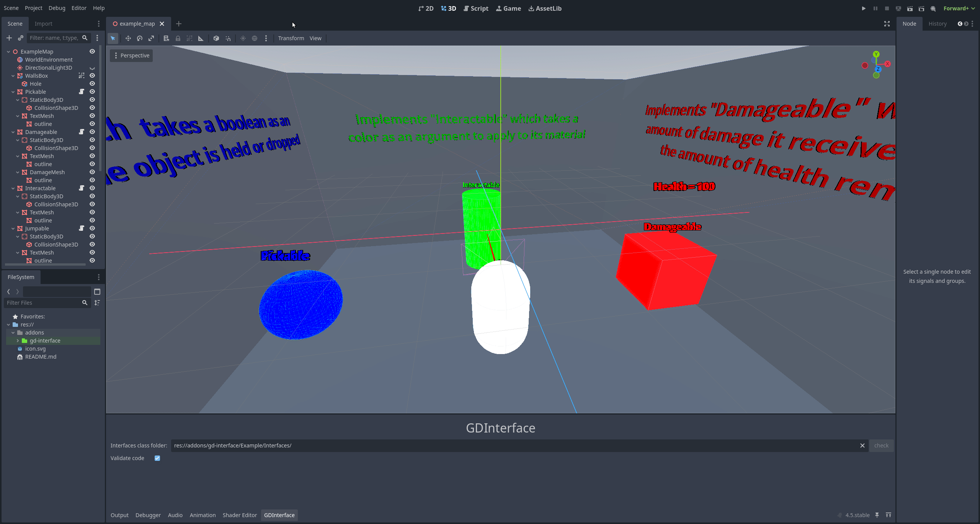Collapse the WallsBox tree node
This screenshot has width=980, height=524.
[13, 76]
